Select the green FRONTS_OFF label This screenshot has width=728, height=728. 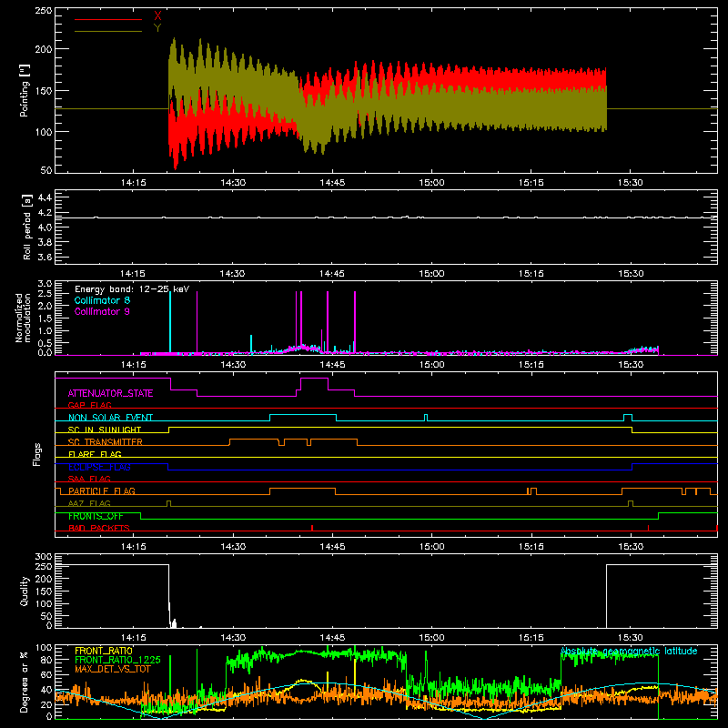(x=96, y=516)
